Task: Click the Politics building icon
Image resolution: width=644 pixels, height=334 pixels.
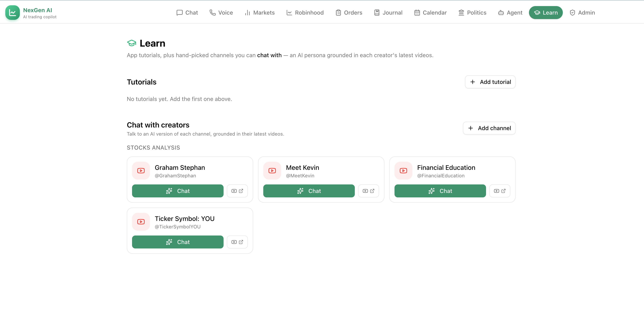Action: pos(461,13)
